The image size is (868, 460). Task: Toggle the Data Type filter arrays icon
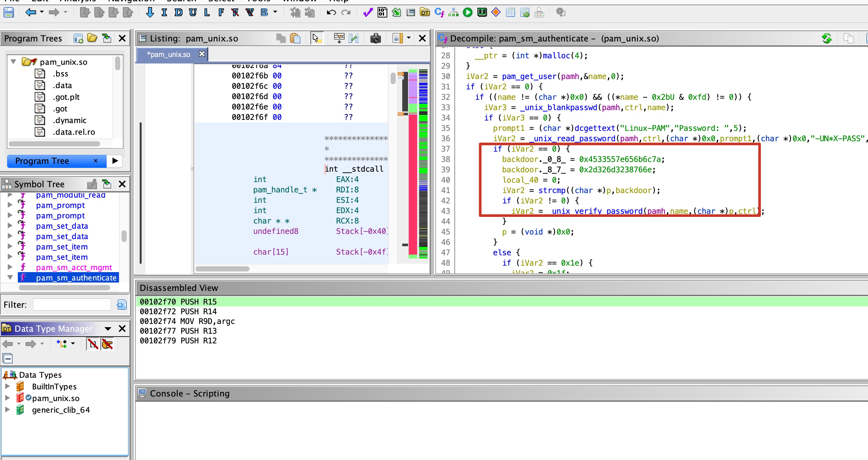tap(93, 344)
